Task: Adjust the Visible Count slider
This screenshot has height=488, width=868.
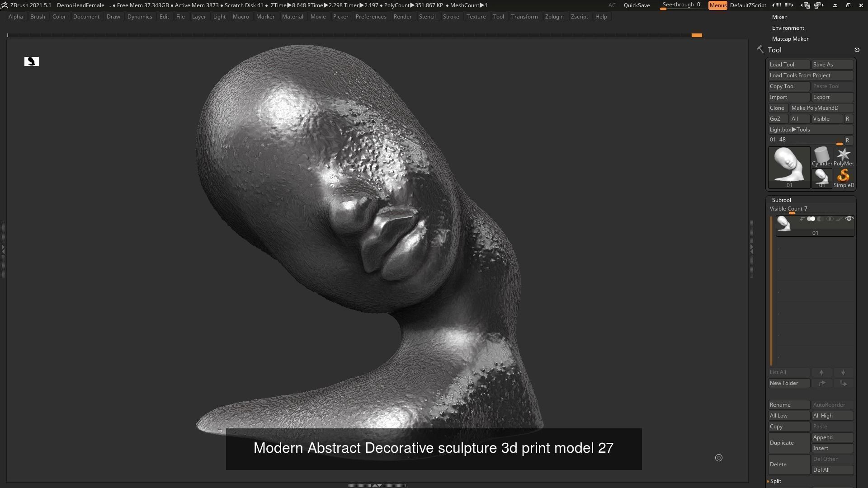Action: coord(811,209)
